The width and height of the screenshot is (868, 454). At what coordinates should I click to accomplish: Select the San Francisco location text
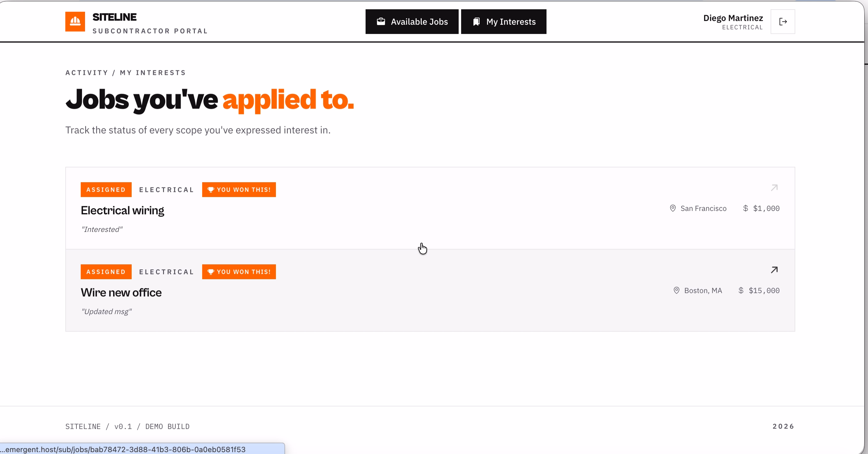(x=703, y=208)
